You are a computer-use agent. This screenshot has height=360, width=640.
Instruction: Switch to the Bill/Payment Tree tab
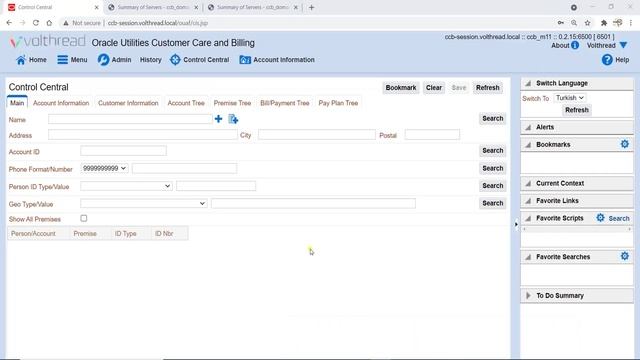[x=285, y=103]
